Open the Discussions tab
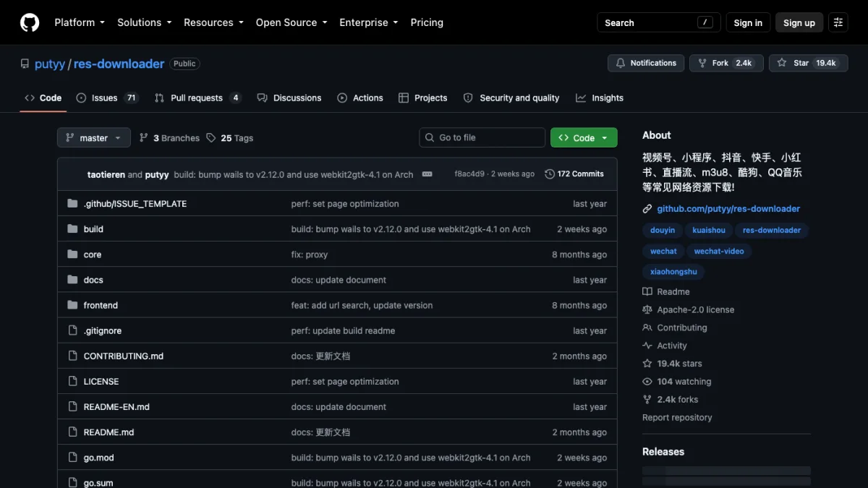 (x=289, y=98)
